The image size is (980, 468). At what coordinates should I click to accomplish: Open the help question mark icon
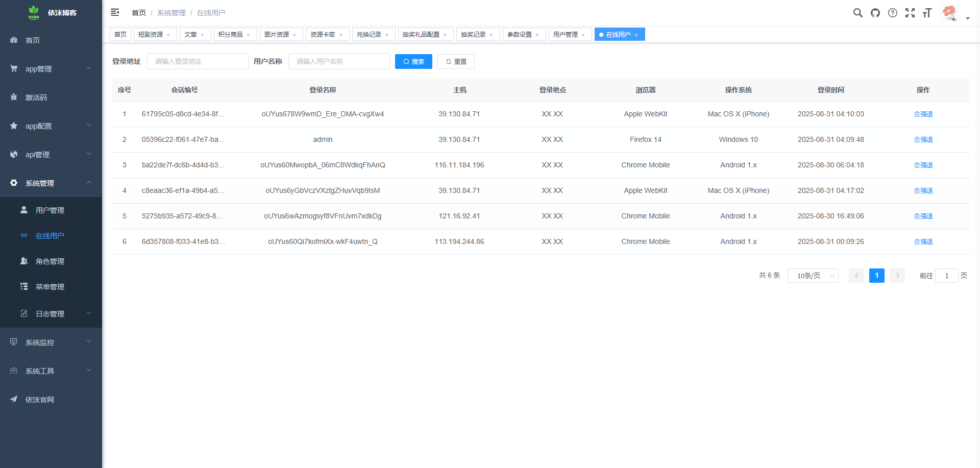click(892, 13)
